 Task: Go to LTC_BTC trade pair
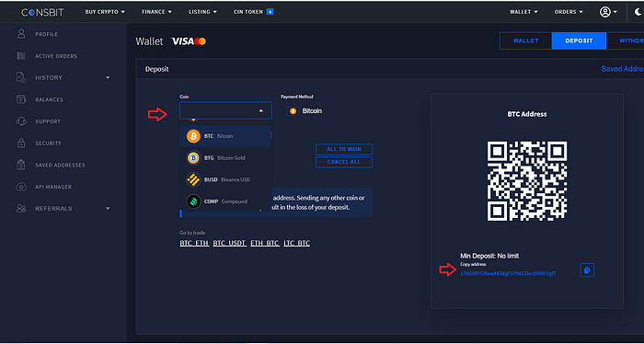pos(296,244)
